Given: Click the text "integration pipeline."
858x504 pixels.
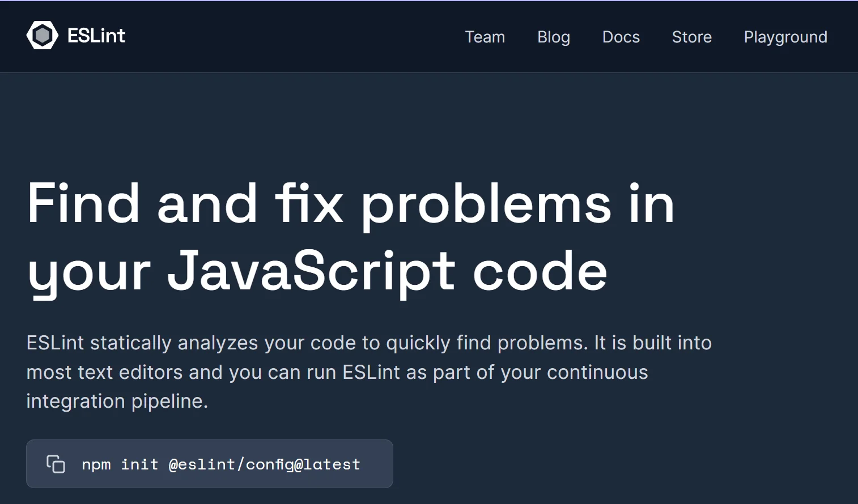Looking at the screenshot, I should tap(117, 401).
